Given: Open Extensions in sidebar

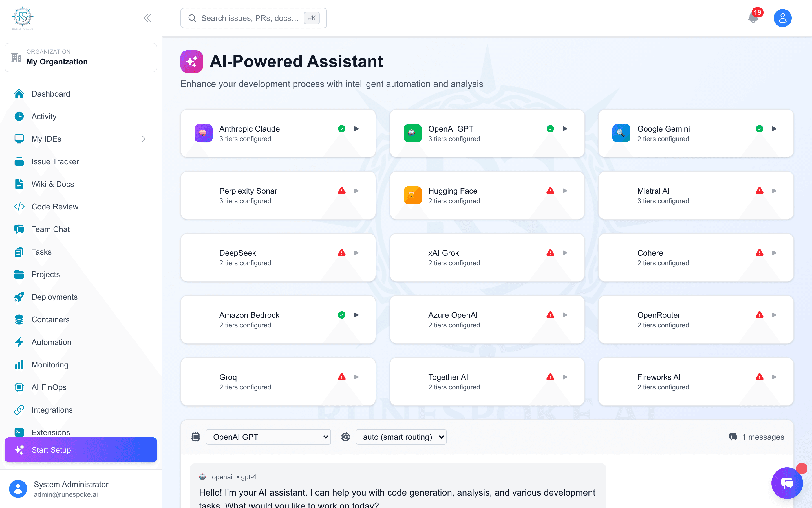Looking at the screenshot, I should coord(81,432).
